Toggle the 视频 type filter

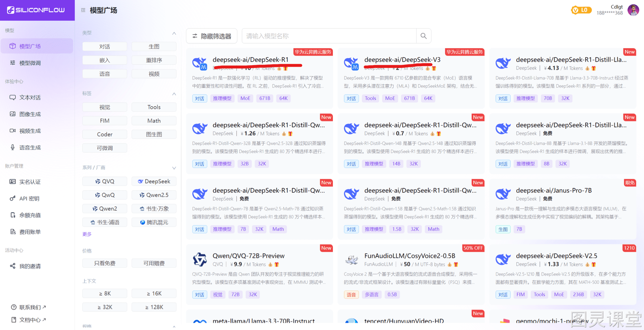(x=154, y=74)
